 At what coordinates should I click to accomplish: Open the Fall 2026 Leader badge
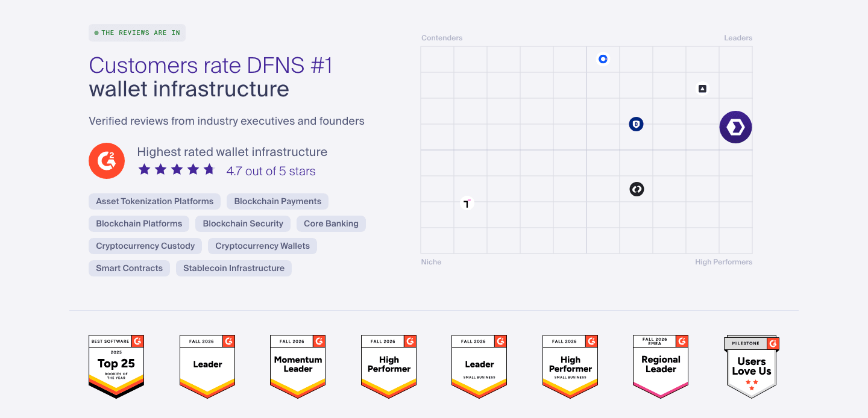pos(207,367)
